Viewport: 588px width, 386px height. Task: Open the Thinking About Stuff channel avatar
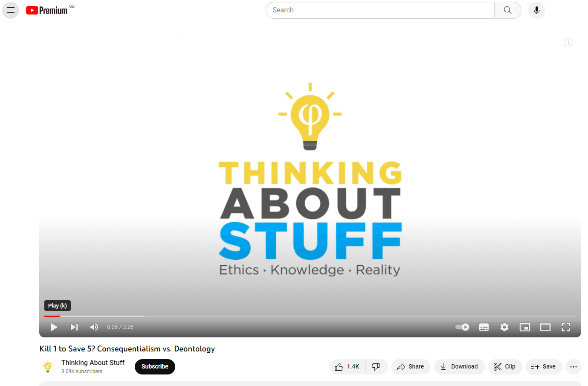coord(48,366)
